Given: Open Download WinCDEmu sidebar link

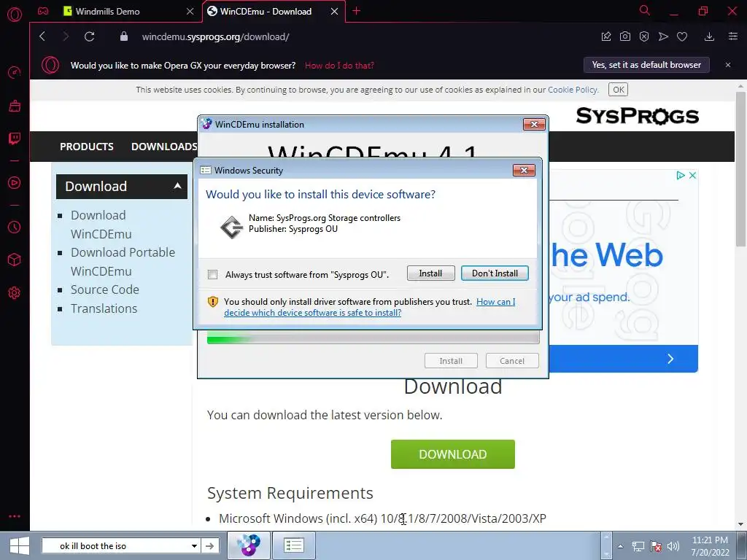Looking at the screenshot, I should tap(101, 225).
